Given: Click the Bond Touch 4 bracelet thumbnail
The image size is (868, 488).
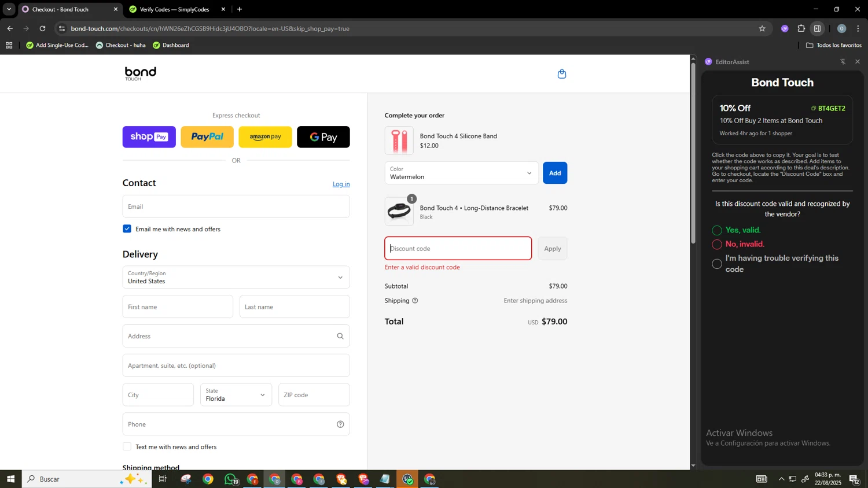Looking at the screenshot, I should pos(399,211).
